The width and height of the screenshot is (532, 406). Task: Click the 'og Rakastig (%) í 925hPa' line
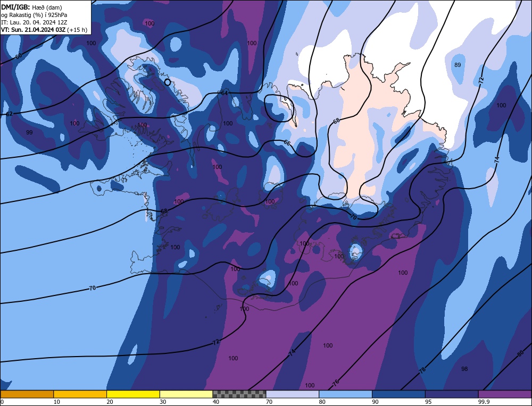coord(34,15)
